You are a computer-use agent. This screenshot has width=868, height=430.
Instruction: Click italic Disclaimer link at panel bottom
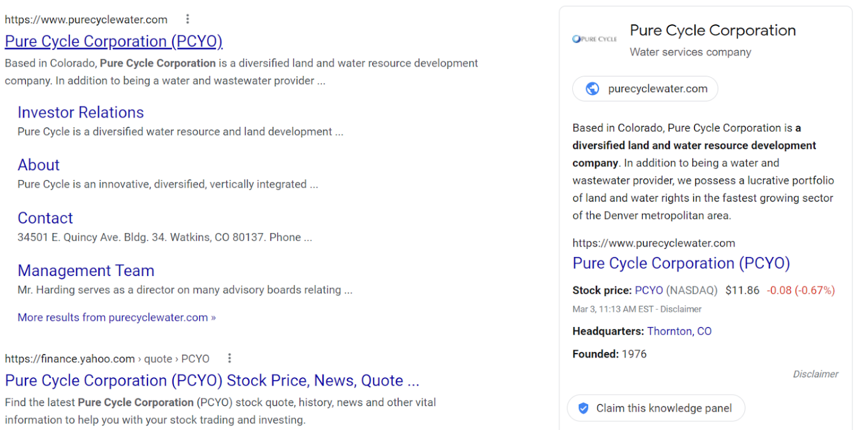point(815,374)
